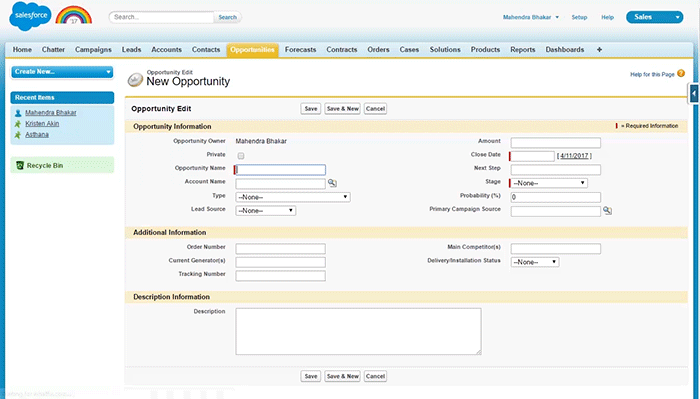Expand the Create New... dropdown
The image size is (700, 399).
click(x=62, y=72)
